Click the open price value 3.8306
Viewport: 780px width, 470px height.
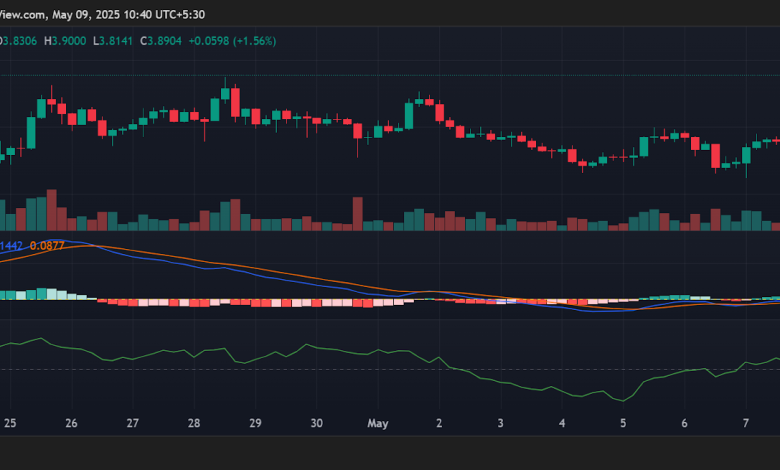tap(20, 41)
